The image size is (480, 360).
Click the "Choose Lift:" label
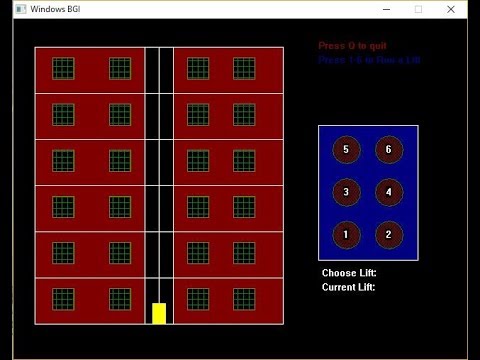(x=349, y=273)
